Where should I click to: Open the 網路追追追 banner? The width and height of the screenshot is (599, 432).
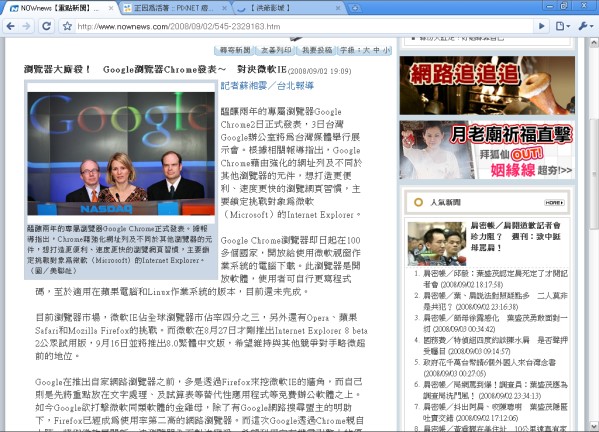[x=487, y=85]
